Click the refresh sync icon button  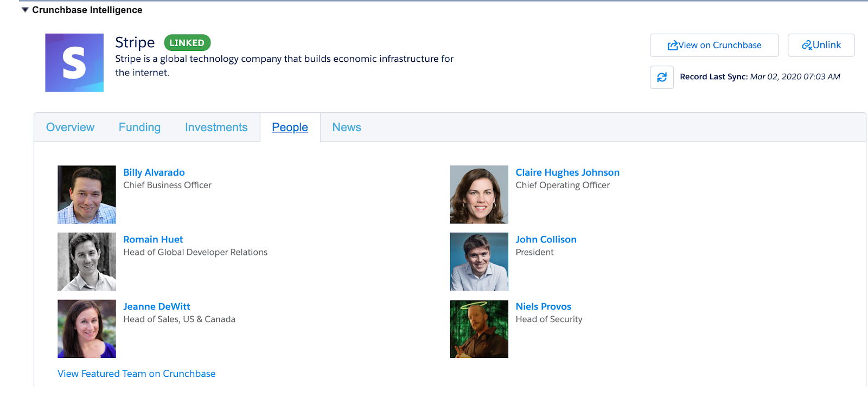(x=662, y=77)
